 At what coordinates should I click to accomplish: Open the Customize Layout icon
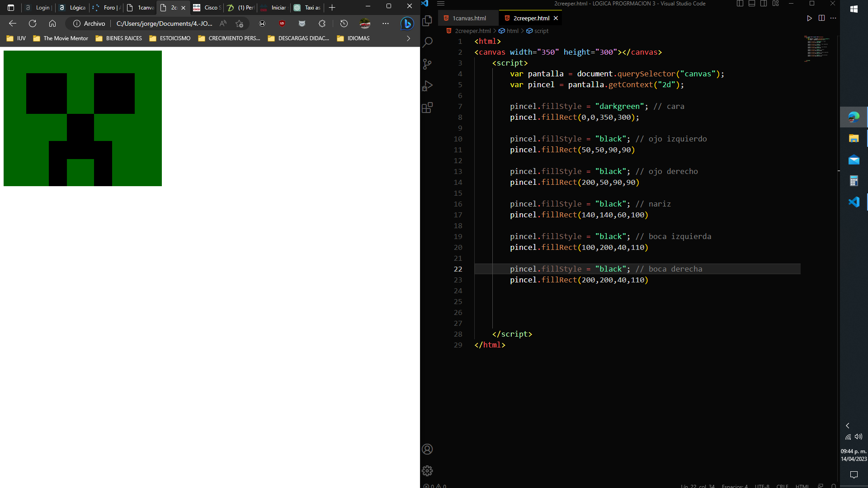(x=775, y=4)
